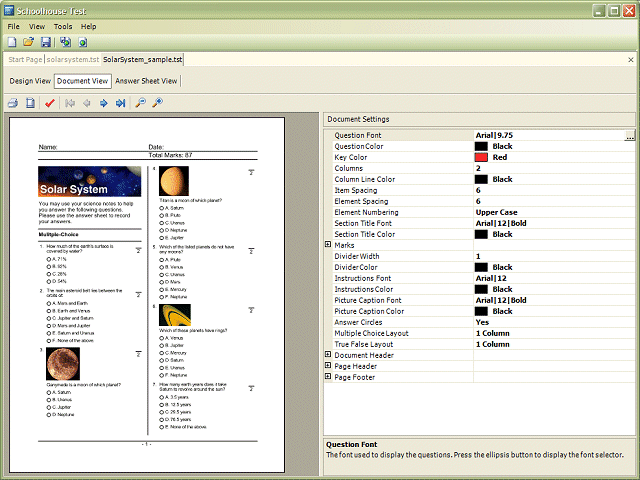Click the New document toolbar icon
Image resolution: width=640 pixels, height=480 pixels.
12,42
